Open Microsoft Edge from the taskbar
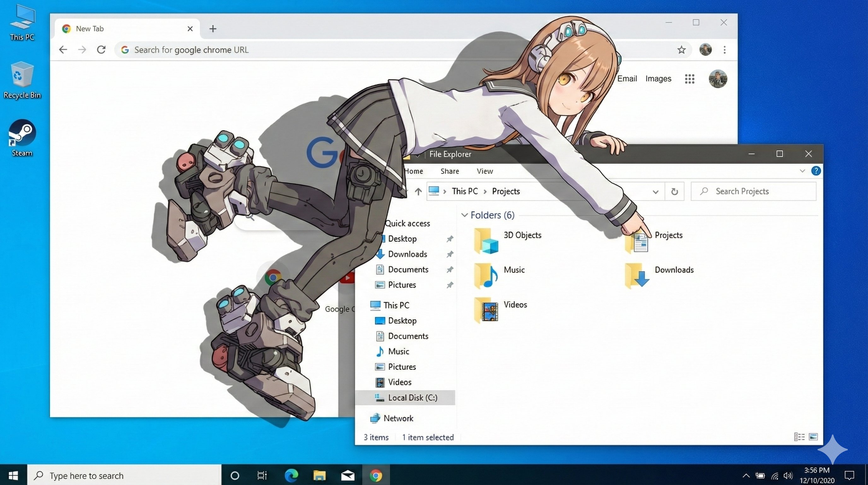The image size is (868, 485). click(x=291, y=476)
